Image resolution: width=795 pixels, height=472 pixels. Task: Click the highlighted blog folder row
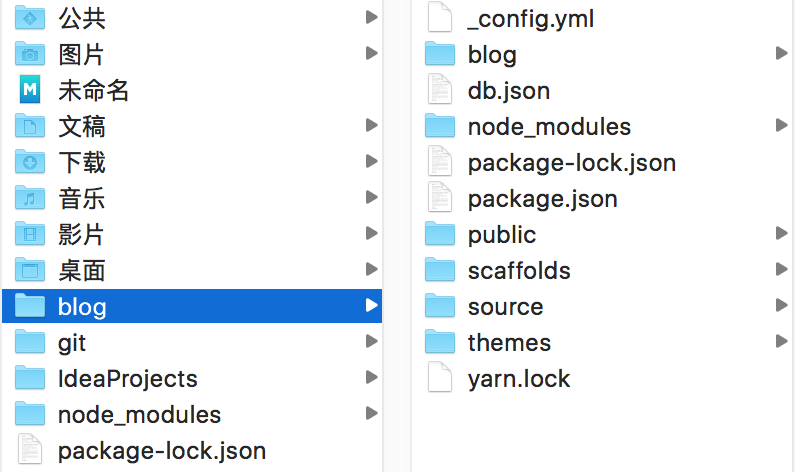click(190, 306)
